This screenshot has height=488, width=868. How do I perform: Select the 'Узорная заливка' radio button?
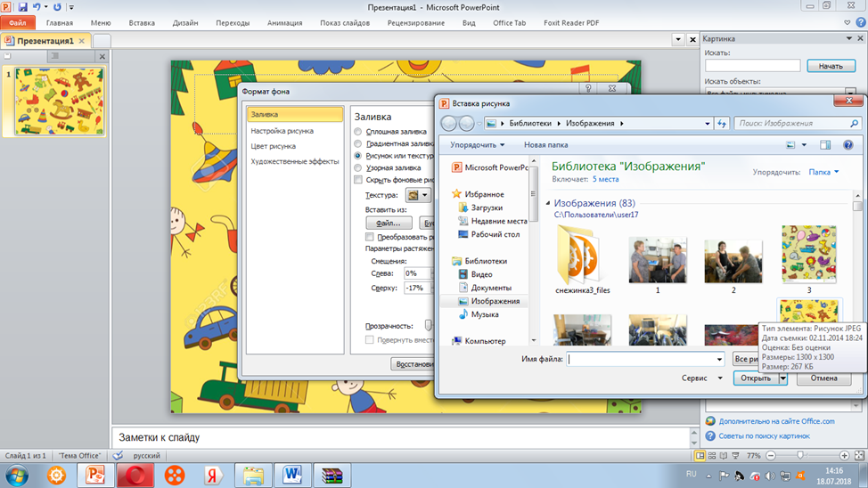coord(358,167)
